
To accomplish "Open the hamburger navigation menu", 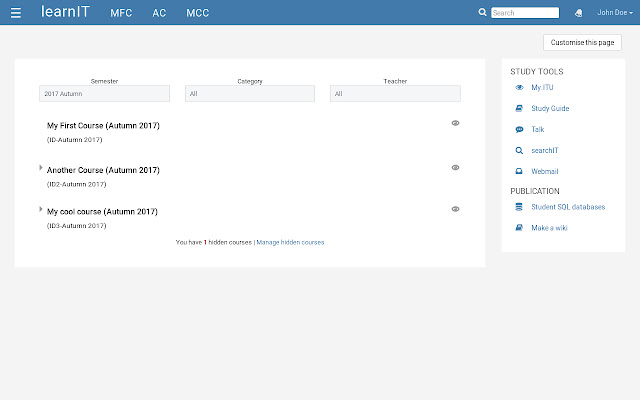I will click(x=15, y=13).
